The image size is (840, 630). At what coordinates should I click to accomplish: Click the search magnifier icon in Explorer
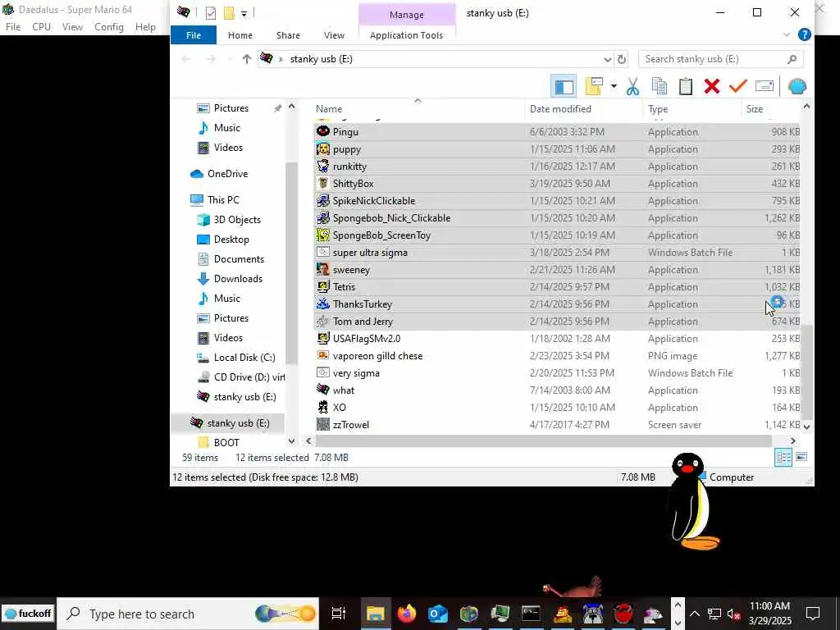click(792, 59)
